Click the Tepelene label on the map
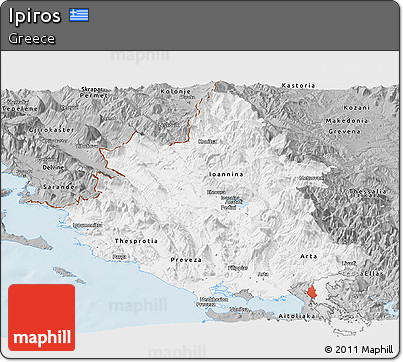The image size is (403, 362). tap(20, 109)
